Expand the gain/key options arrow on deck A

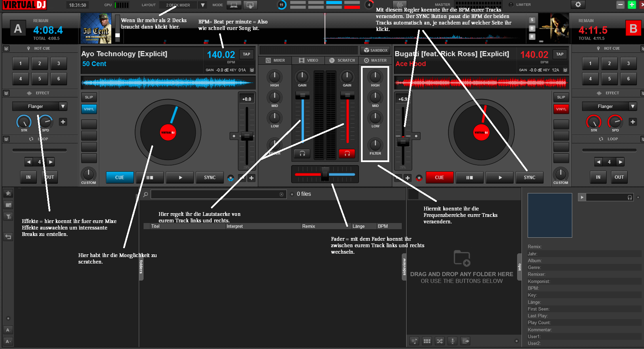252,70
